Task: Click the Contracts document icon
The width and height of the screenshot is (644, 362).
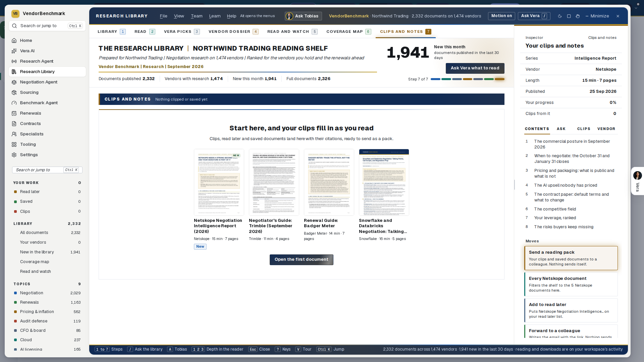Action: [14, 124]
